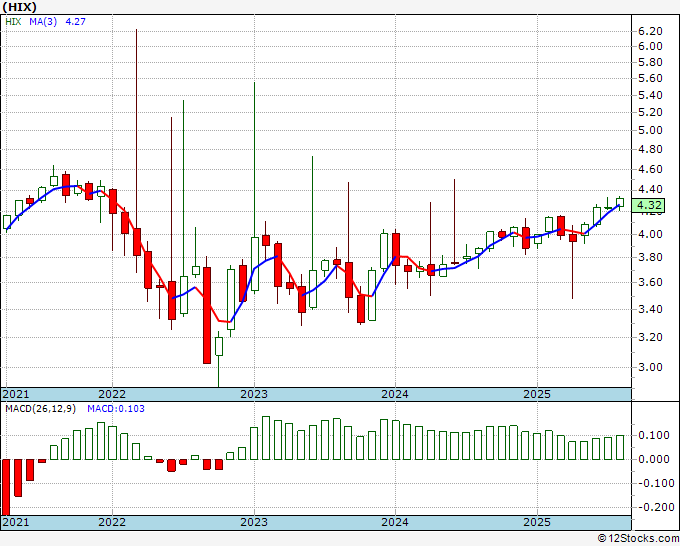Click the large red candle body near late 2022

pyautogui.click(x=207, y=315)
